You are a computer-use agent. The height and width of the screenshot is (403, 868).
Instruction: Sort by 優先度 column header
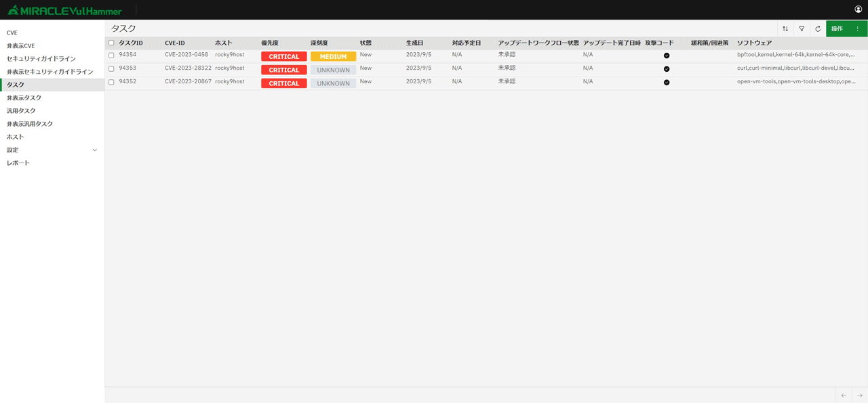(x=270, y=43)
